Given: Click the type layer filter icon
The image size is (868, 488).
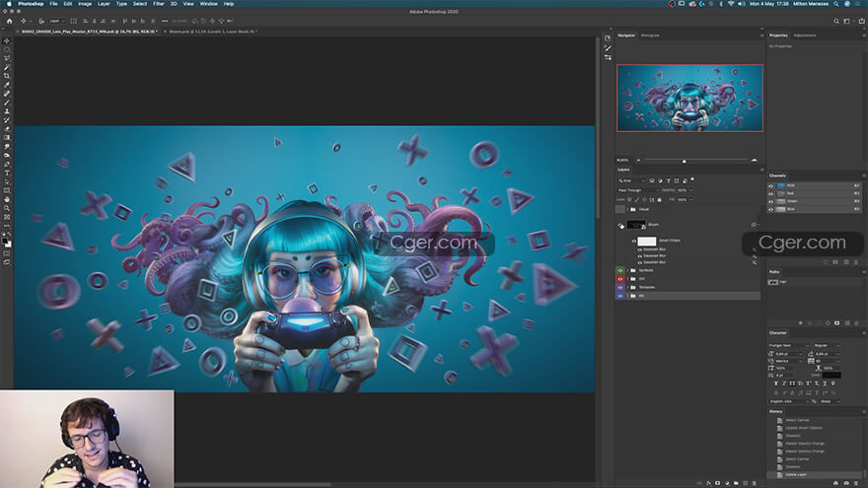Looking at the screenshot, I should [668, 180].
